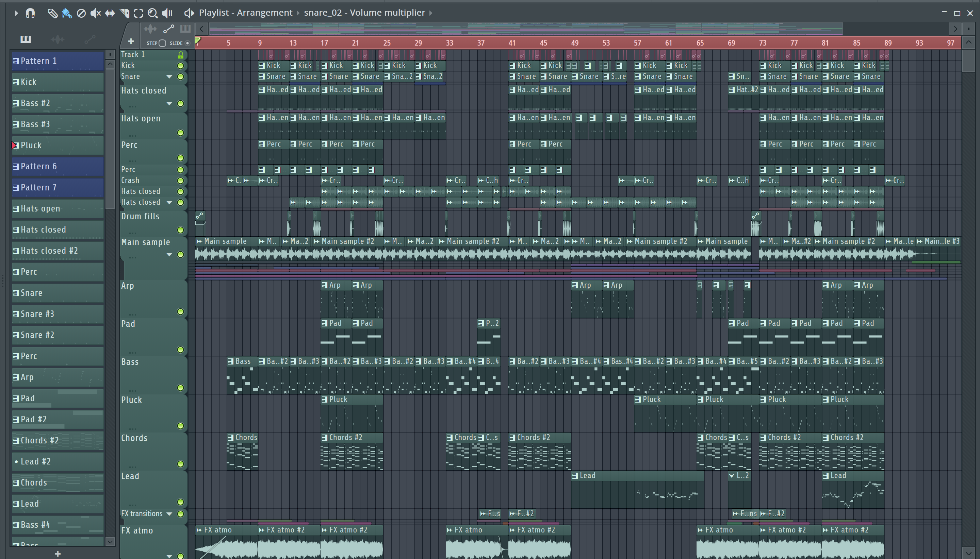The width and height of the screenshot is (980, 559).
Task: Select the Playback scrub tool
Action: pos(167,13)
